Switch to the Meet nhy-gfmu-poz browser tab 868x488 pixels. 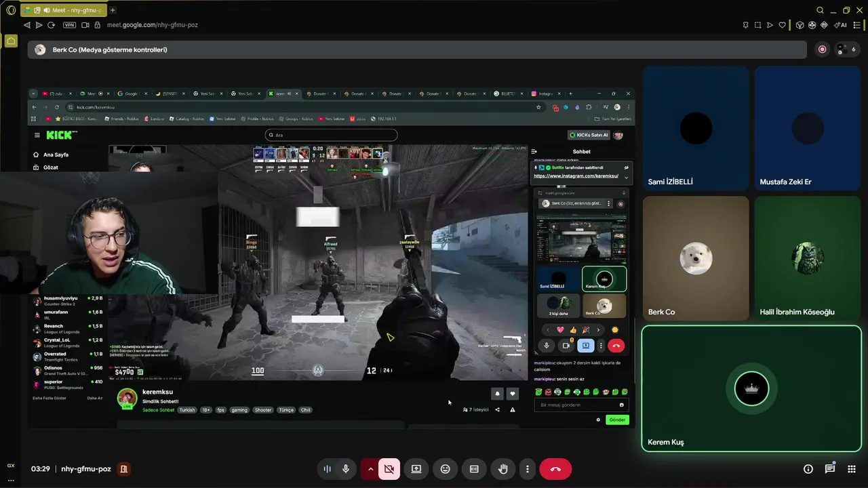tap(62, 10)
